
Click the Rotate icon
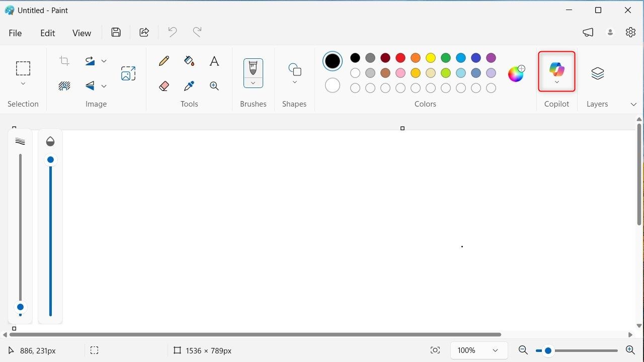click(90, 61)
